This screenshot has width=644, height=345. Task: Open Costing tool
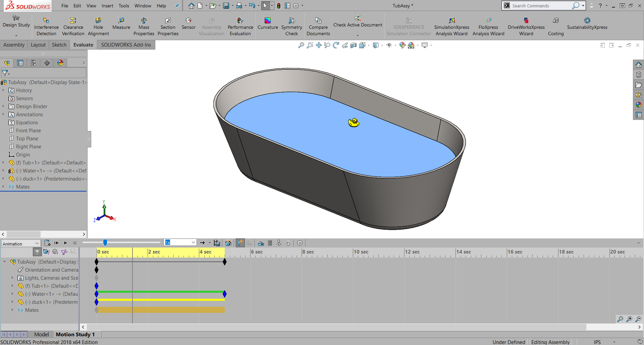tap(556, 26)
